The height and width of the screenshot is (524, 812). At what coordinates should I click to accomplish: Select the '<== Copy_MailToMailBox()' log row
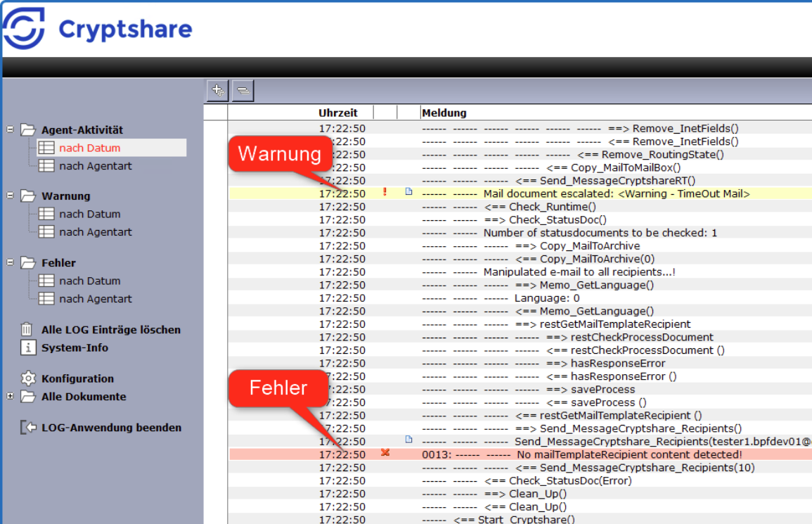point(520,167)
